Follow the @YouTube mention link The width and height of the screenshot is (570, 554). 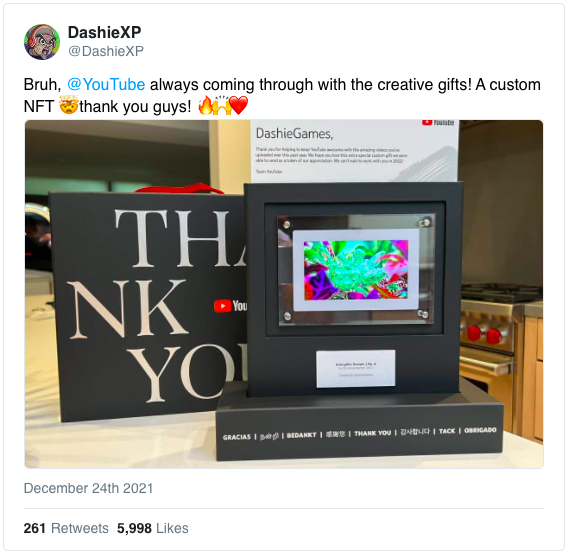tap(106, 85)
